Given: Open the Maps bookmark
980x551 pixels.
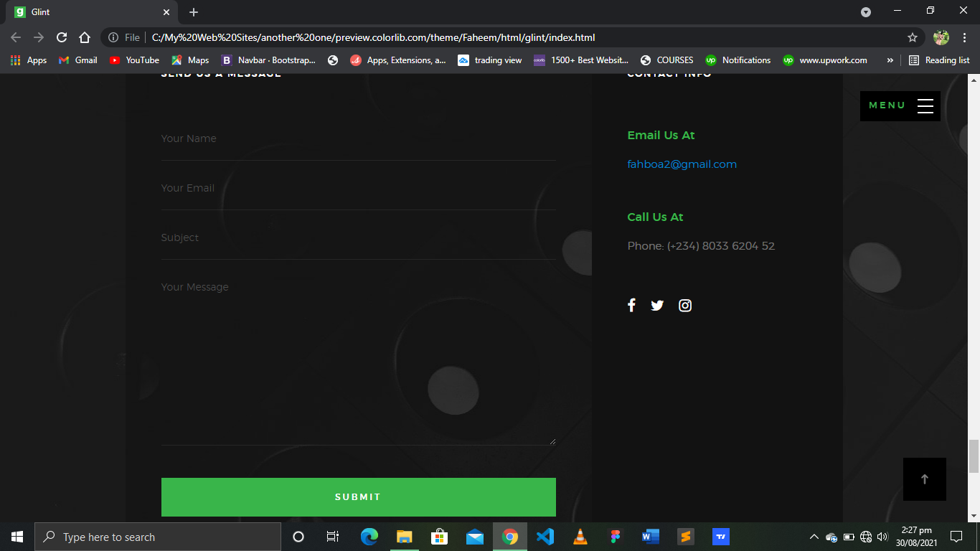Looking at the screenshot, I should coord(190,60).
